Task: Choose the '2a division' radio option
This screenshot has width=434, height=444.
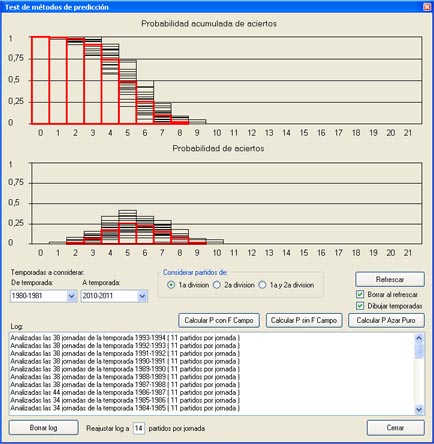Action: coord(217,285)
